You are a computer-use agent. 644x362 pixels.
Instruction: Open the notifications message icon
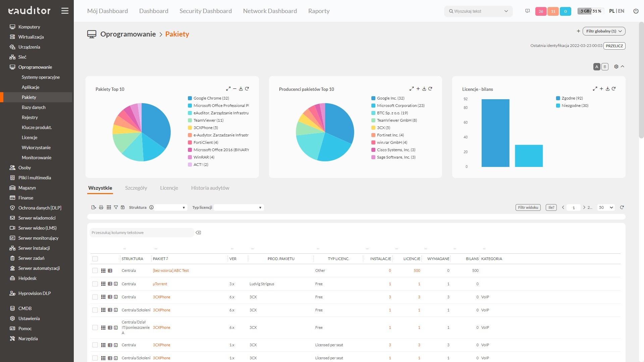click(x=527, y=11)
